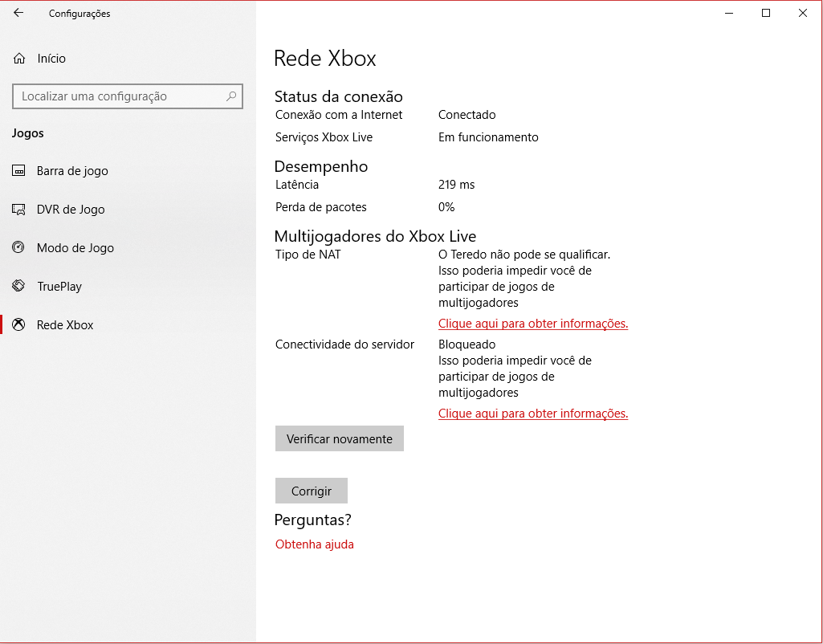Image resolution: width=823 pixels, height=644 pixels.
Task: Click the 0% packet loss value
Action: pyautogui.click(x=446, y=207)
